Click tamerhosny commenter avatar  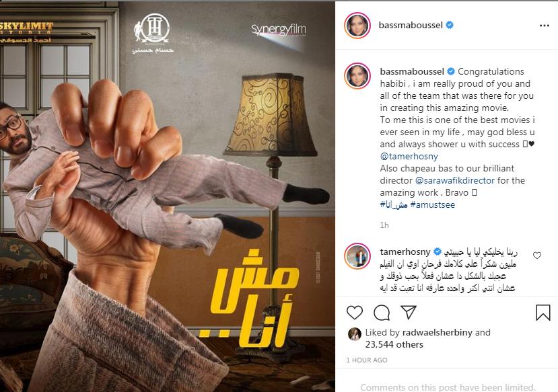click(x=357, y=256)
